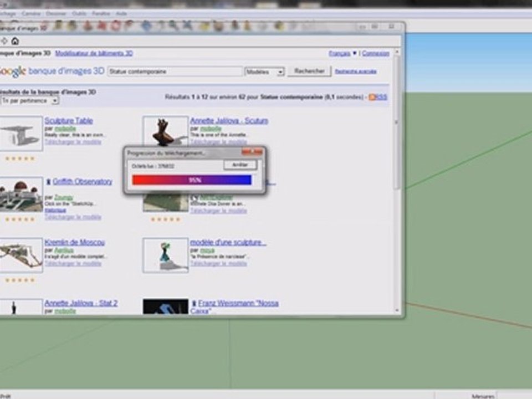
Task: Click author Aerilius under Kremlin de Moscou
Action: 64,250
